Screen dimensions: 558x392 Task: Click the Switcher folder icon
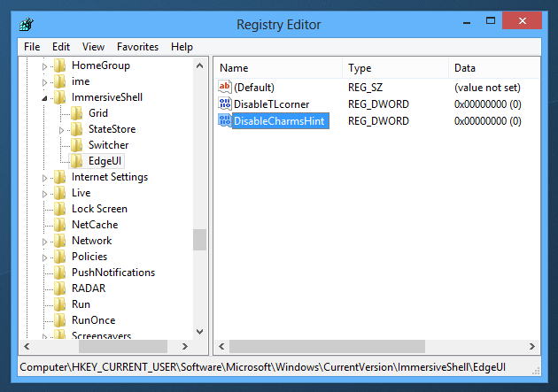[76, 145]
